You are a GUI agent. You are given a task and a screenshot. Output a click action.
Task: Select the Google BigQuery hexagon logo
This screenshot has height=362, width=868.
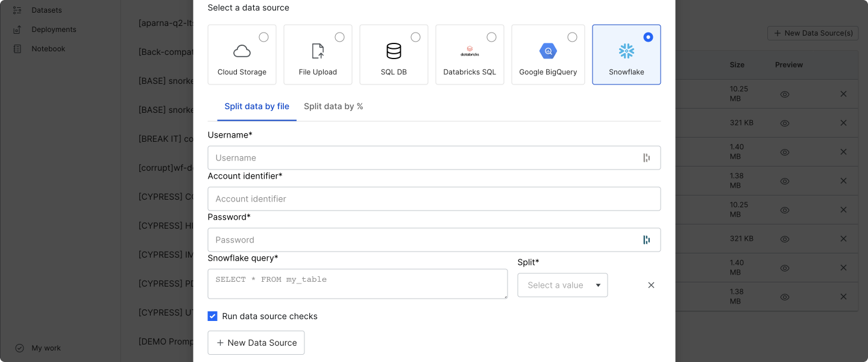pyautogui.click(x=548, y=51)
